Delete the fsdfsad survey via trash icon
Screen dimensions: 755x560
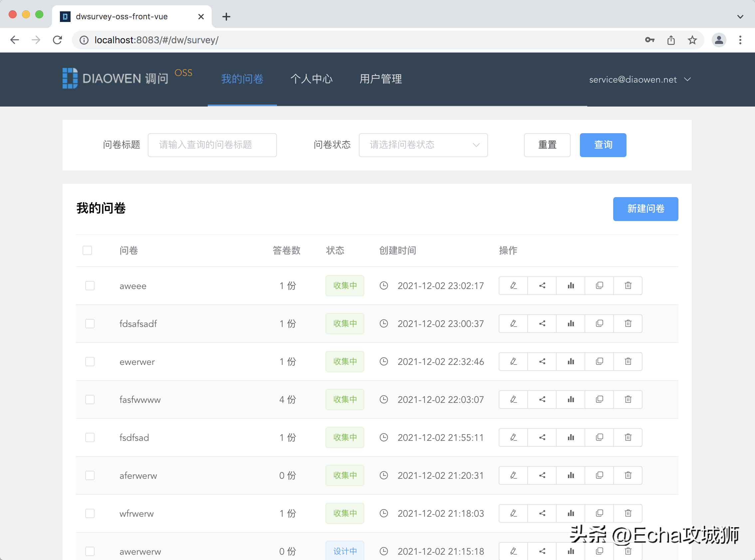pyautogui.click(x=628, y=437)
